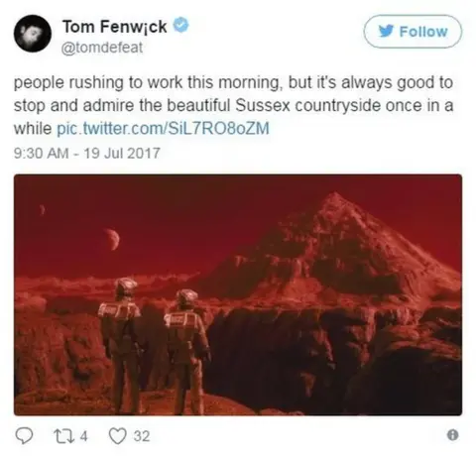Click the reply speech bubble icon
476x458 pixels.
25,436
